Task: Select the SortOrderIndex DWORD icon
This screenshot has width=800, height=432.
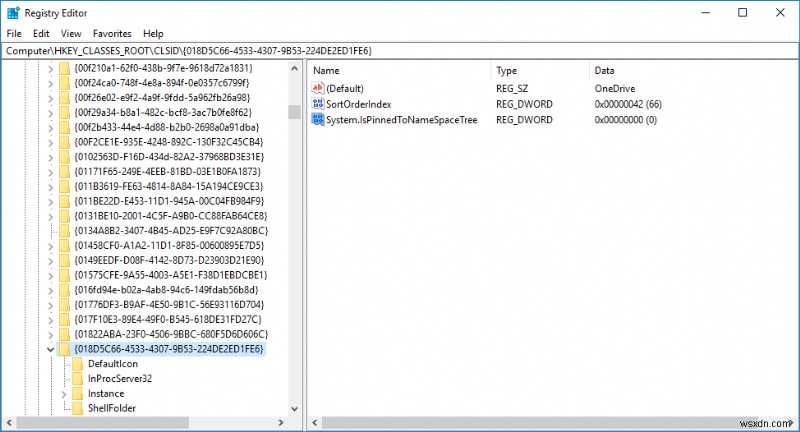Action: pos(318,104)
